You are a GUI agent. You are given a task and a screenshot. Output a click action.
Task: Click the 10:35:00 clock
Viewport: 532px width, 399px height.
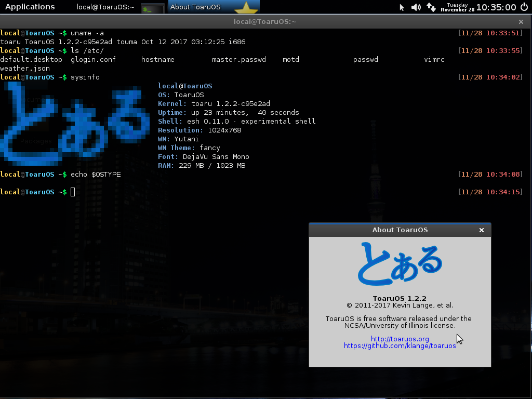tap(496, 7)
